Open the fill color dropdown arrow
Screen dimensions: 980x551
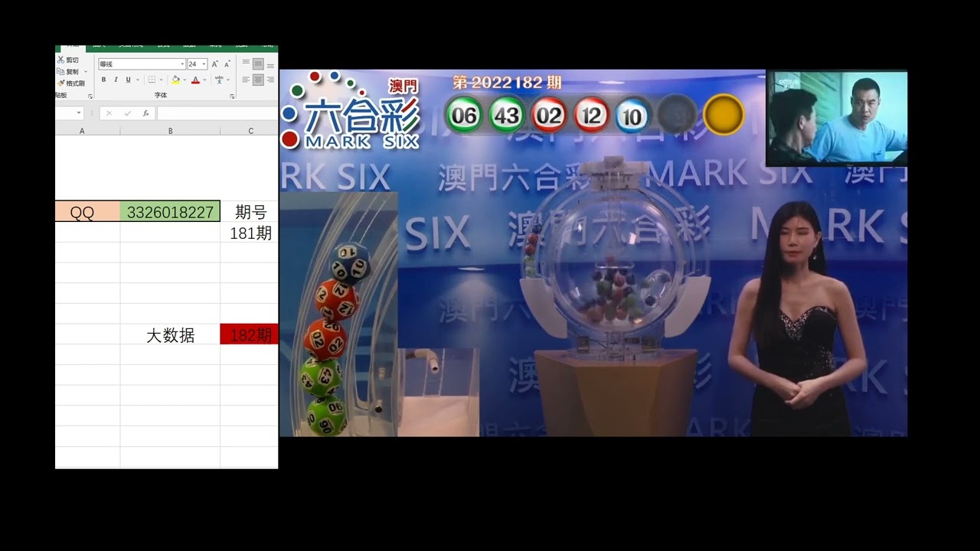tap(185, 80)
